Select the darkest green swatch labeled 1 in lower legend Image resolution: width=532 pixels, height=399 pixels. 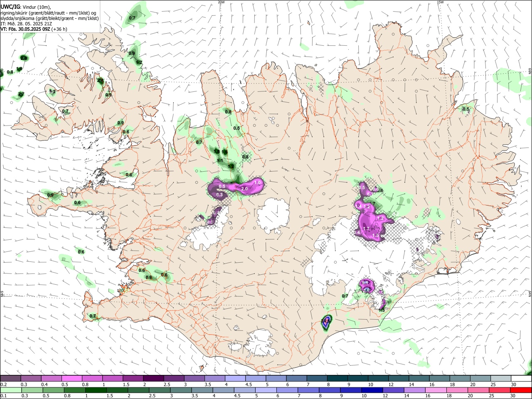[x=96, y=390]
